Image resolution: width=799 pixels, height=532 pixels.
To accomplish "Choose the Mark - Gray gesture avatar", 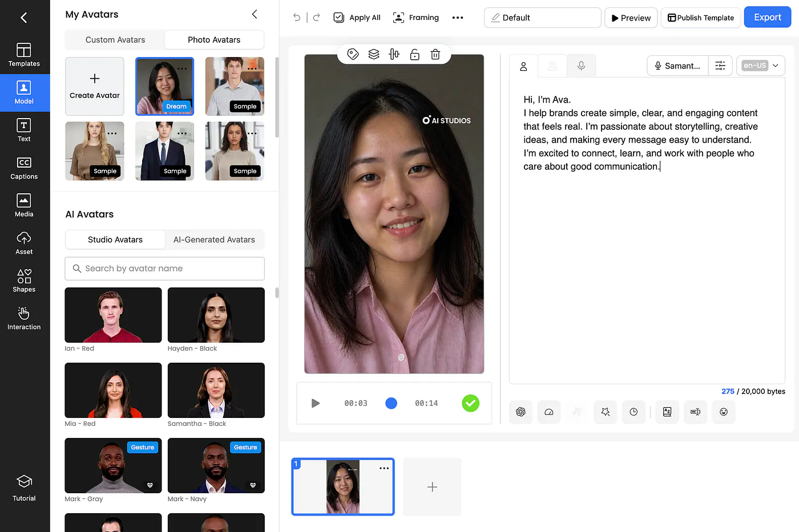I will [113, 465].
